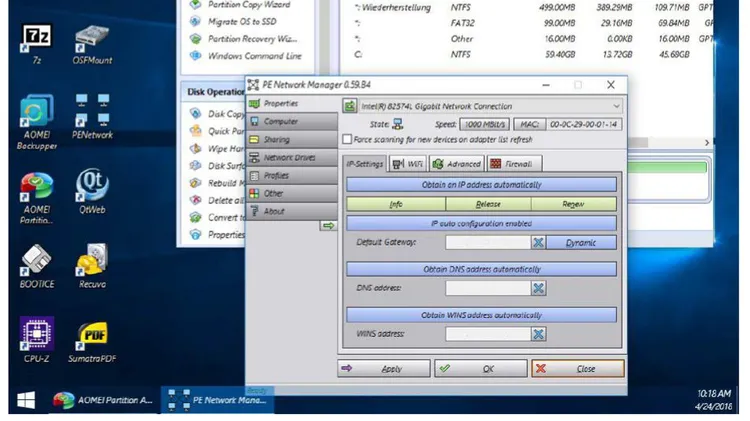Viewport: 750px width, 421px height.
Task: Click the DNS address input field
Action: tap(488, 288)
